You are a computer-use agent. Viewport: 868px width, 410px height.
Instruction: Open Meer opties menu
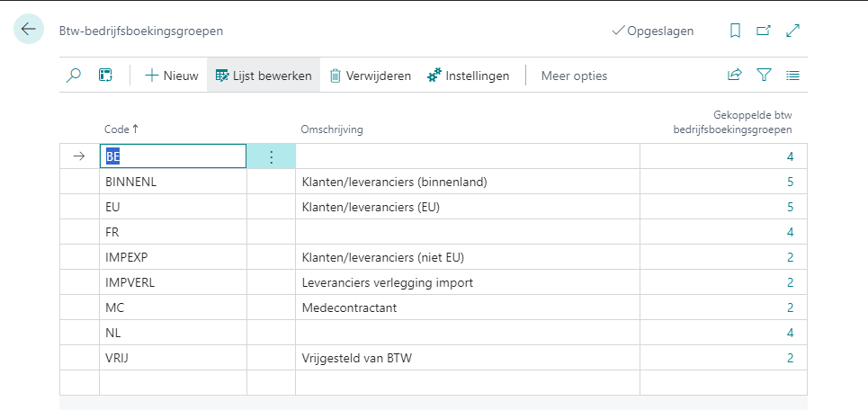click(574, 76)
